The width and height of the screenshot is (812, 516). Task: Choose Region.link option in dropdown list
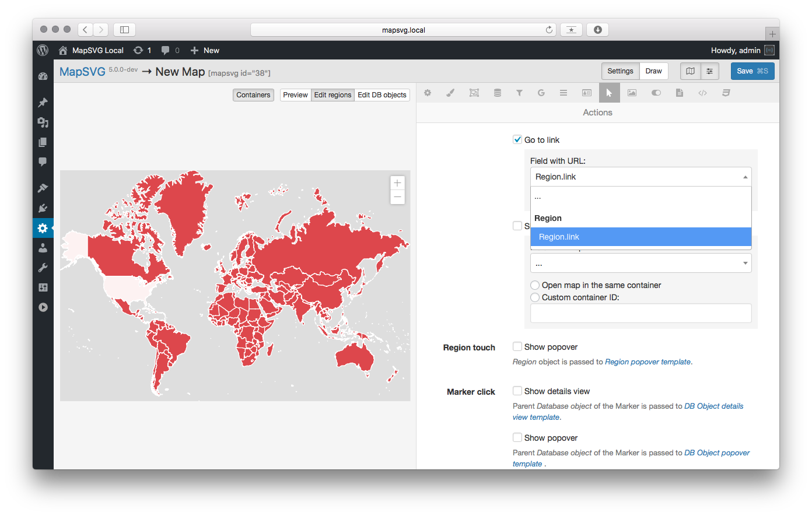point(640,237)
